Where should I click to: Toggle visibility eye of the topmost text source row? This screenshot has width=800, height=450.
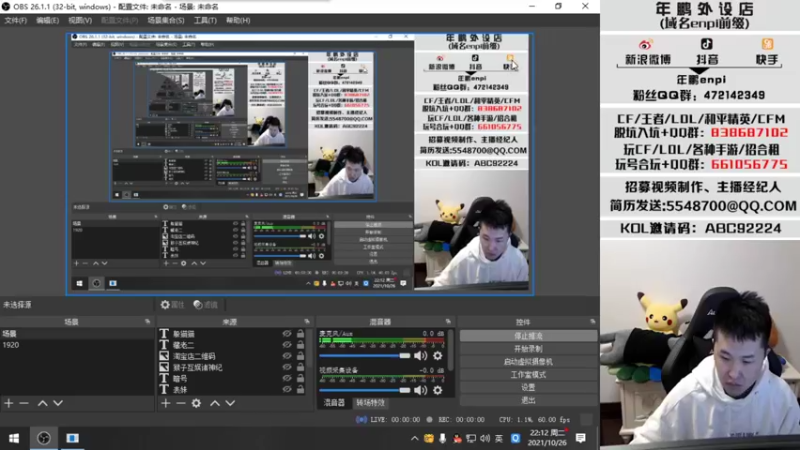287,334
